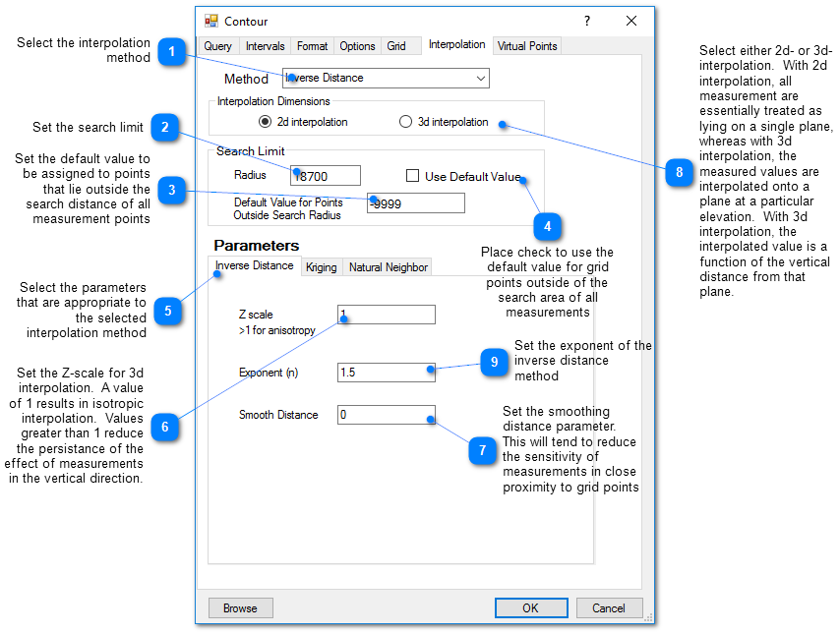The width and height of the screenshot is (840, 634).
Task: Switch to the Query tab
Action: 217,46
